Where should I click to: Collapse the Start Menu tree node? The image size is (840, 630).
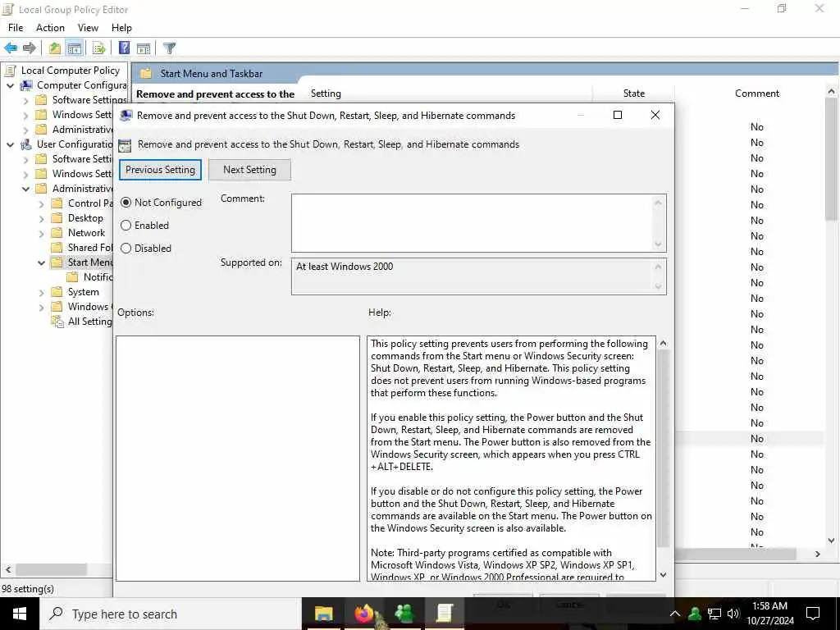click(x=41, y=262)
